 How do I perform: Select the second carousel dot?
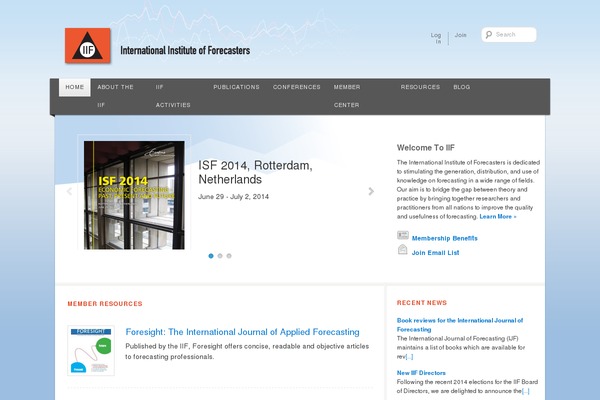pyautogui.click(x=220, y=256)
